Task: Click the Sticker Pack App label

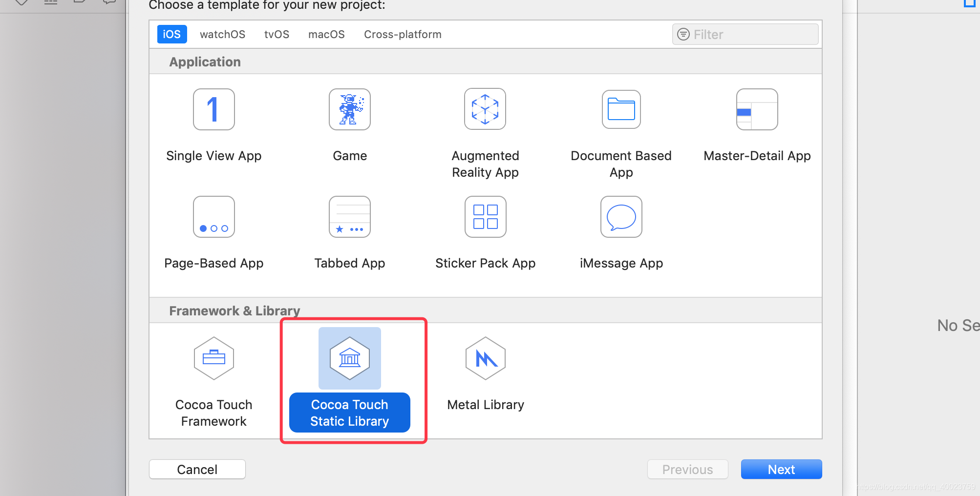Action: (486, 263)
